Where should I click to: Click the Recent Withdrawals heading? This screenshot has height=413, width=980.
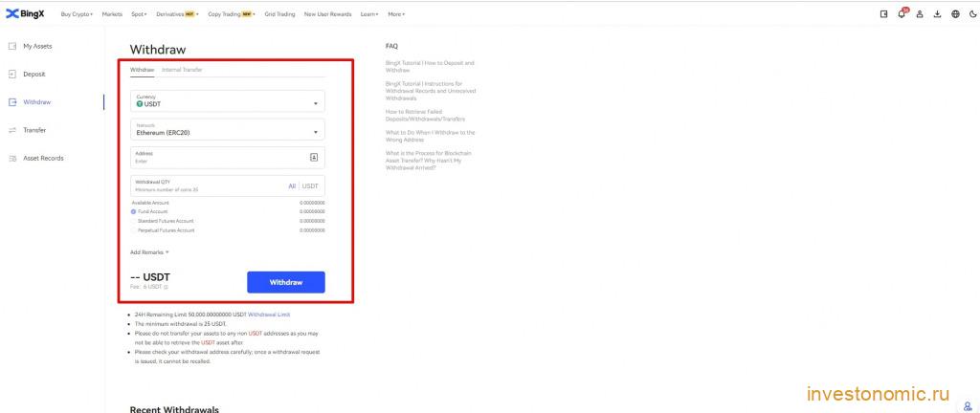[174, 409]
